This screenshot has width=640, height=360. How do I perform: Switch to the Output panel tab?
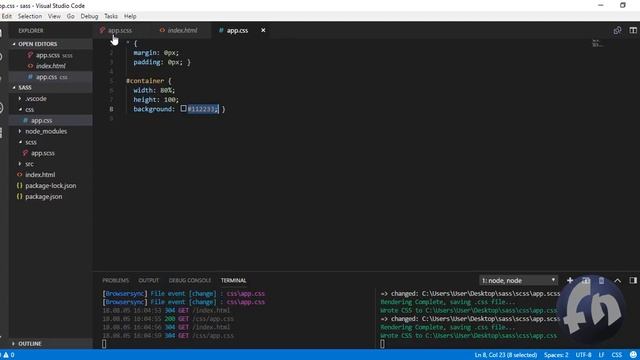pos(149,280)
